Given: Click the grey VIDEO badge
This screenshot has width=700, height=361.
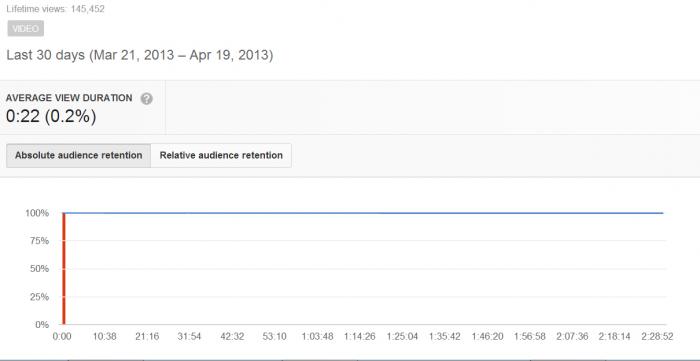Looking at the screenshot, I should click(x=25, y=29).
